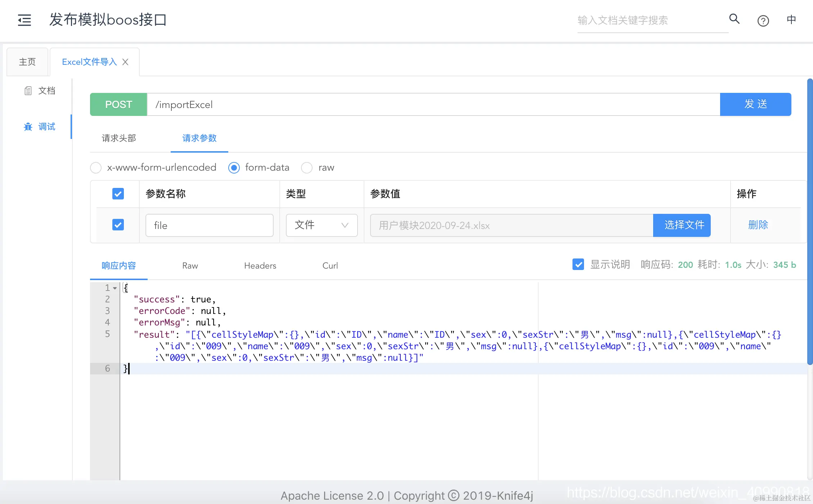Switch to the 请求头部 tab
Screen dimensions: 813x504
coord(119,138)
